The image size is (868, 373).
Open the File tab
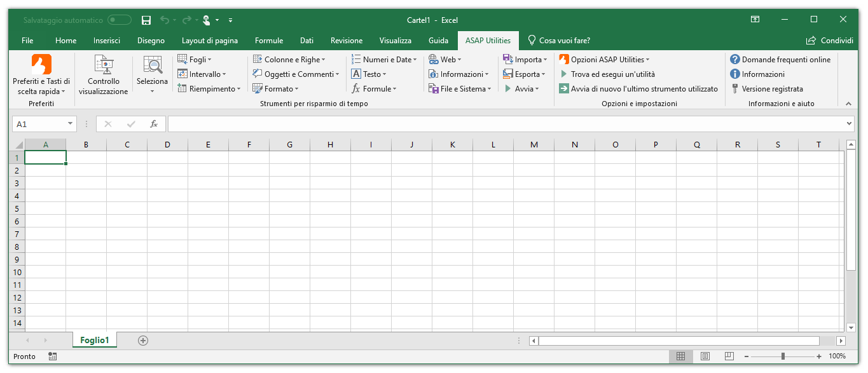pyautogui.click(x=27, y=41)
